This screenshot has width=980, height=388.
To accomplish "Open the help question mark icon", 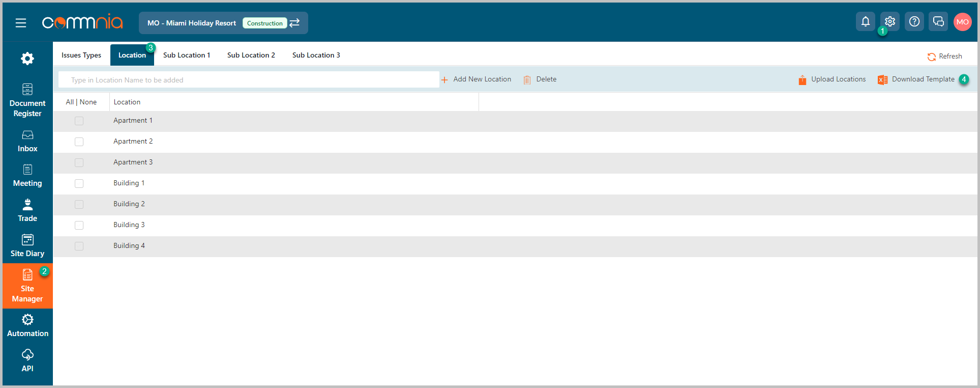I will (x=914, y=22).
